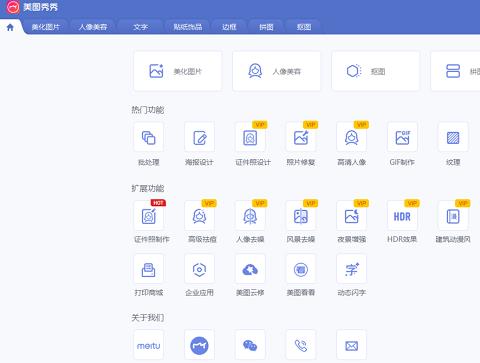The image size is (480, 363).
Task: Open the 纹理 texture icon
Action: [453, 137]
